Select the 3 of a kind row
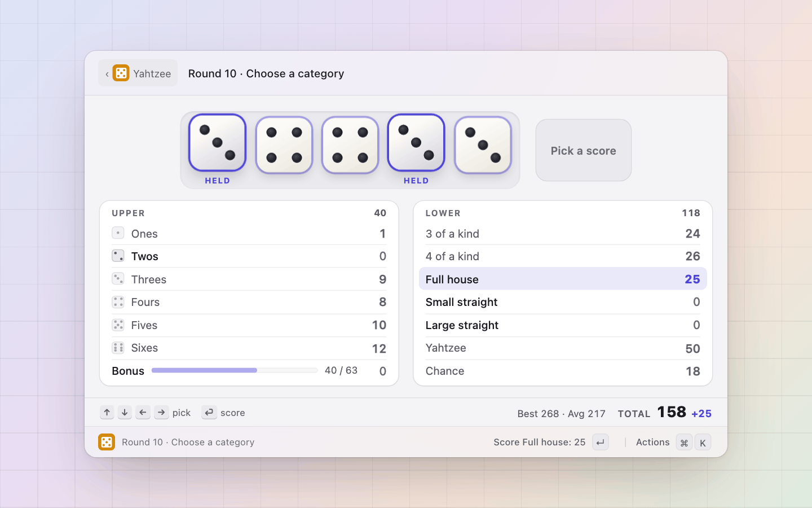Viewport: 812px width, 508px height. pyautogui.click(x=563, y=234)
